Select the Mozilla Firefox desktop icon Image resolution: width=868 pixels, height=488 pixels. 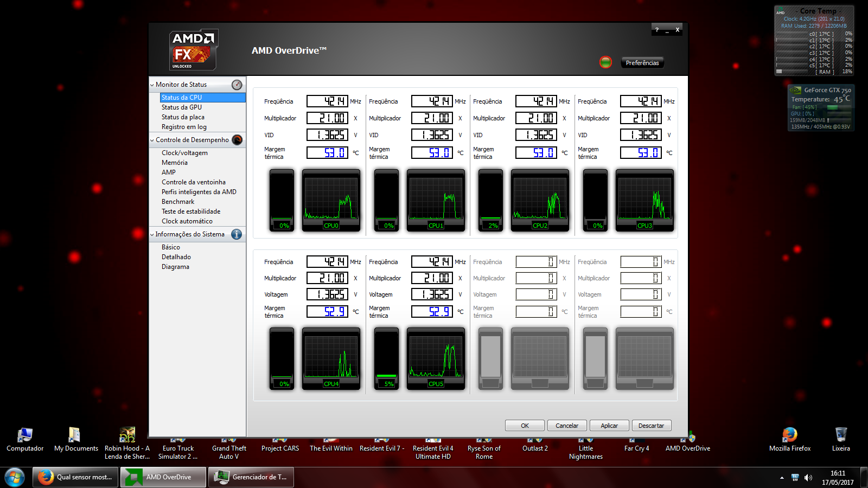(x=790, y=440)
